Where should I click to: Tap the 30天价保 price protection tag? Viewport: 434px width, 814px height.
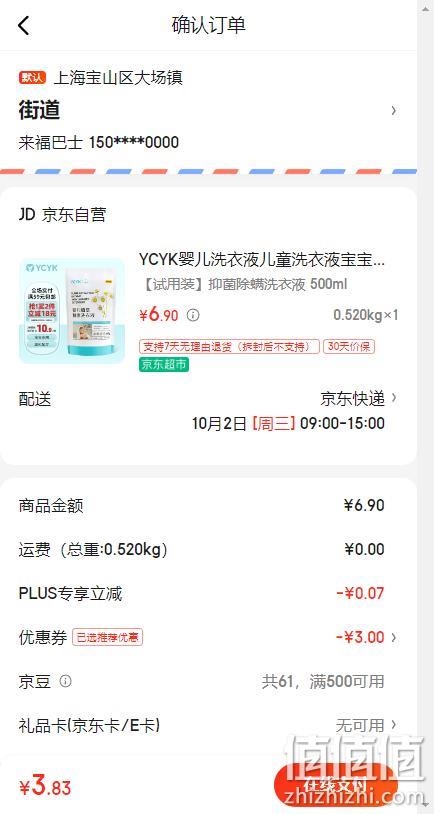(x=349, y=346)
